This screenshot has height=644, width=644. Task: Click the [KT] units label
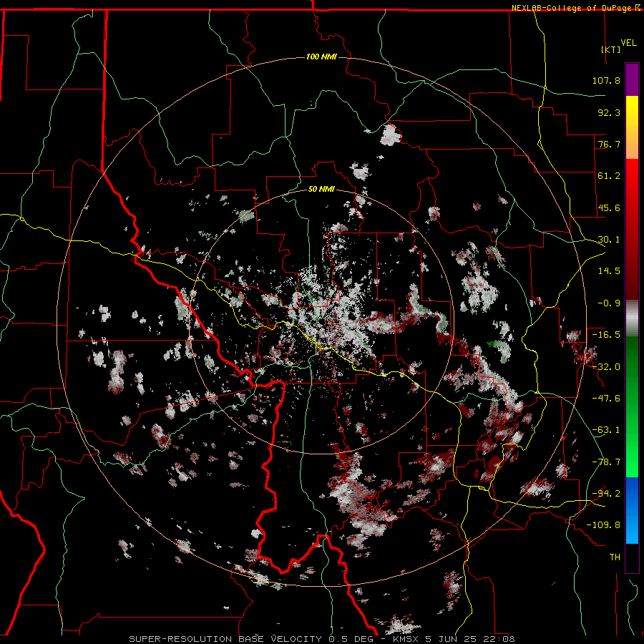pos(611,49)
